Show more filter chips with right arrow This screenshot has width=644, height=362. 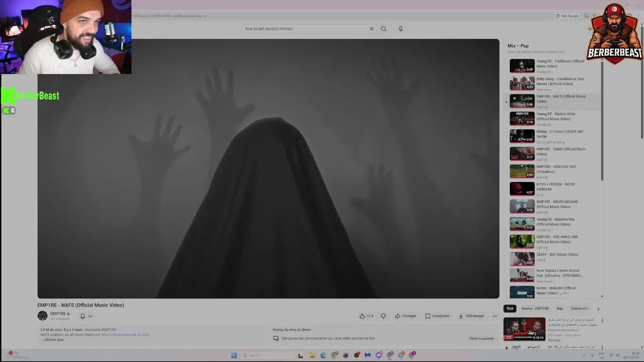tap(598, 309)
